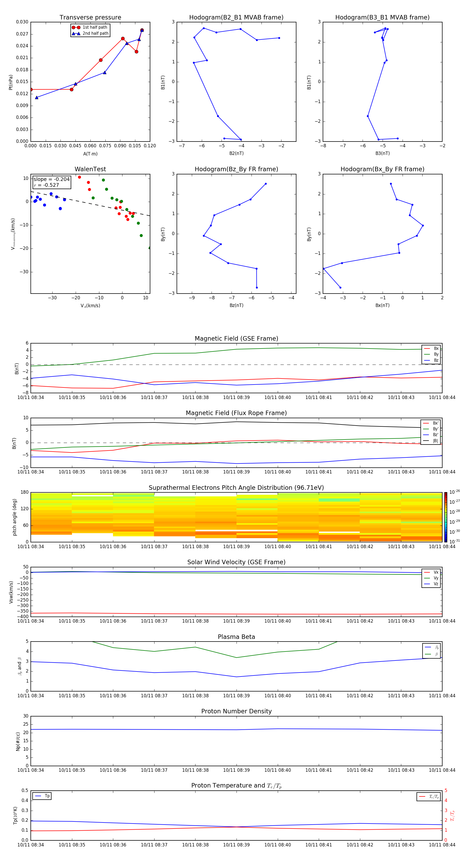Click the 'Magnetic Field (GSE Frame)' title
Image resolution: width=473 pixels, height=868 pixels.
[x=236, y=339]
